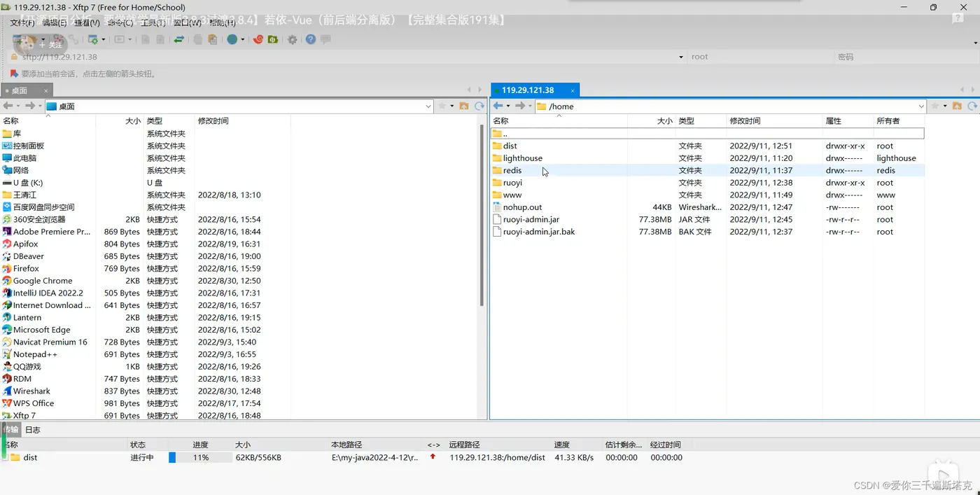Go forward in the local 桌面 pane
The image size is (980, 495).
(x=29, y=106)
